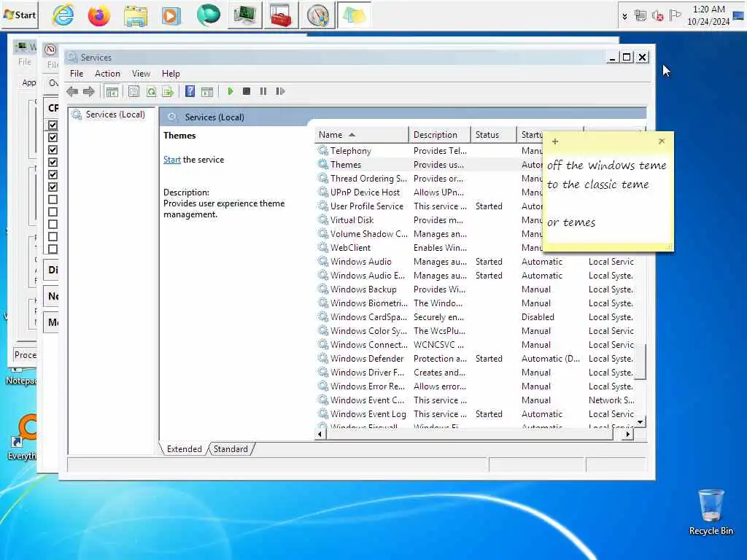Screen dimensions: 747x560
Task: Switch to the monitor-chip taskbar window
Action: pyautogui.click(x=245, y=15)
